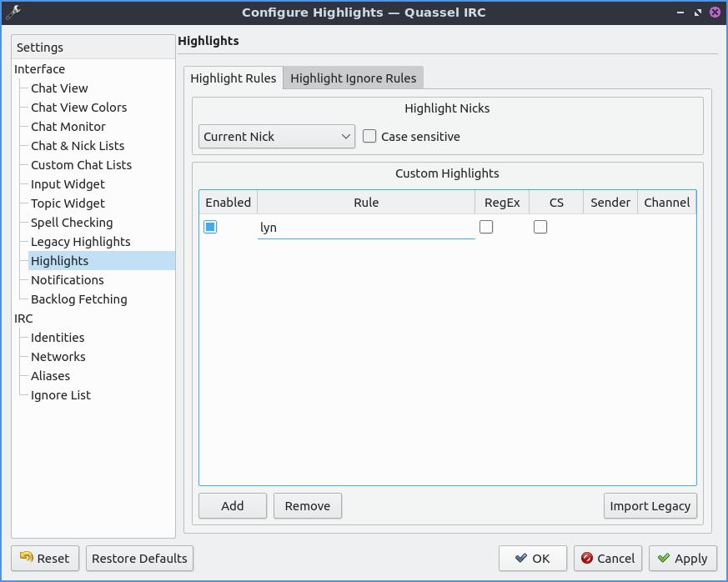
Task: Apply changes using the green check button
Action: click(682, 559)
